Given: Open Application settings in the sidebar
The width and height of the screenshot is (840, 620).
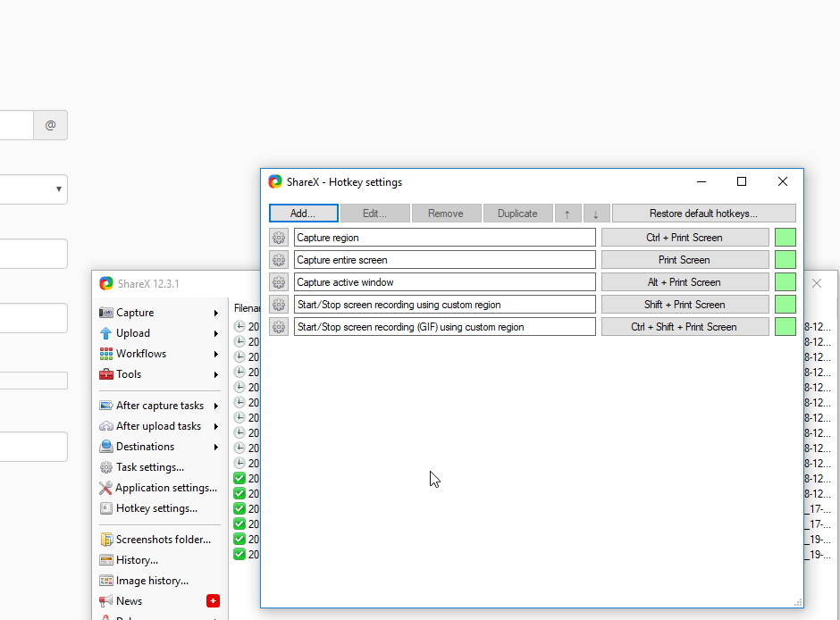Looking at the screenshot, I should click(165, 488).
